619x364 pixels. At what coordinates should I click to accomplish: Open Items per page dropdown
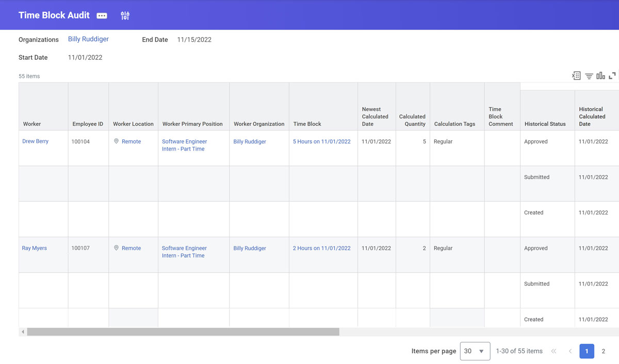475,351
